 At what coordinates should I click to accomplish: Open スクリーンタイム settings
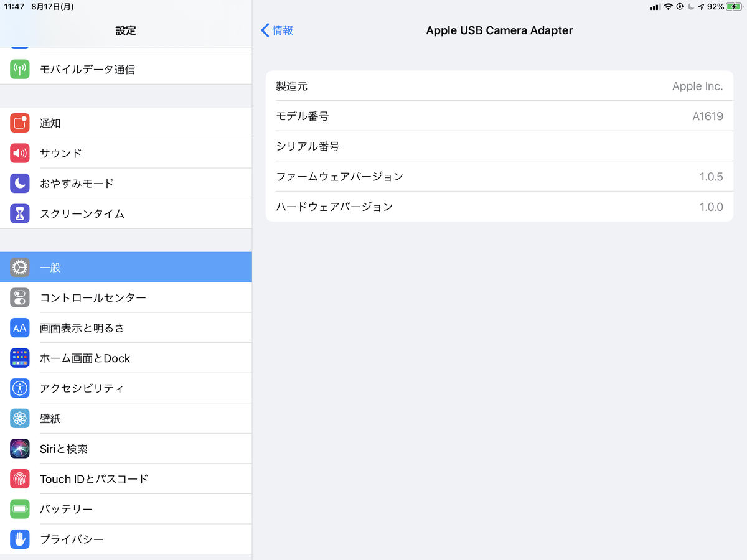126,213
